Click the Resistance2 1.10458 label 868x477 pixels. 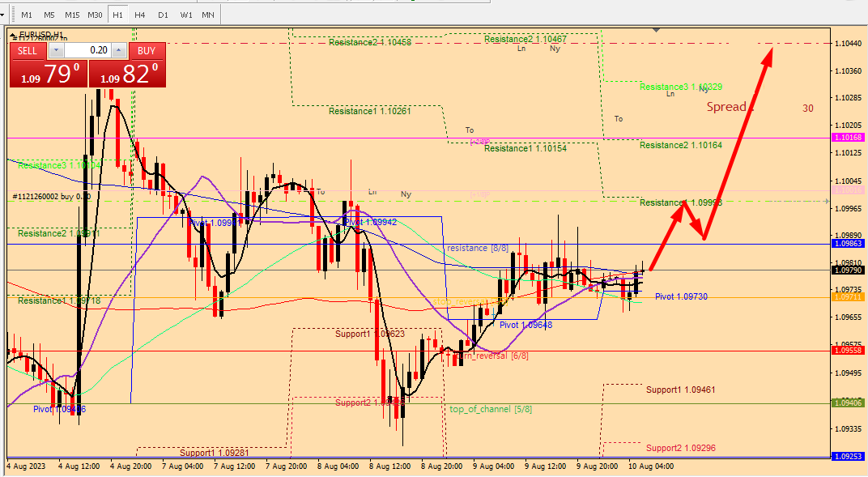[x=370, y=43]
